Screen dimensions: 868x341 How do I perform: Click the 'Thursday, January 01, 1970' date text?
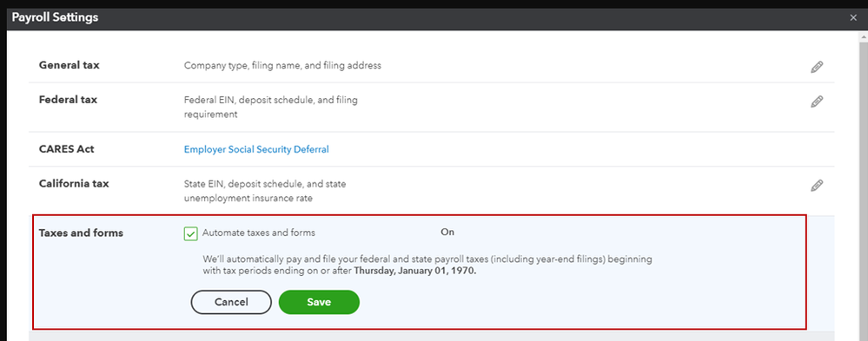414,272
